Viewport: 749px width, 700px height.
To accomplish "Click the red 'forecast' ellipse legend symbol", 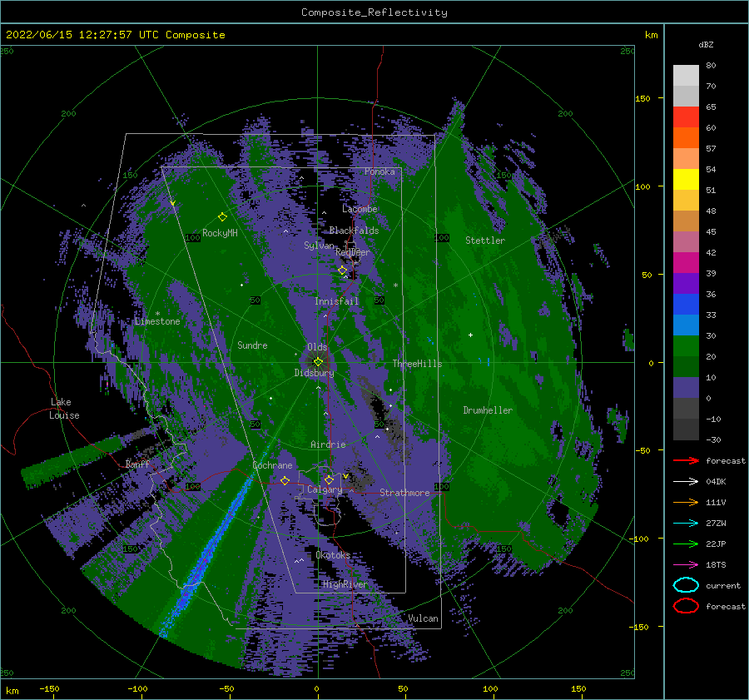I will click(686, 606).
